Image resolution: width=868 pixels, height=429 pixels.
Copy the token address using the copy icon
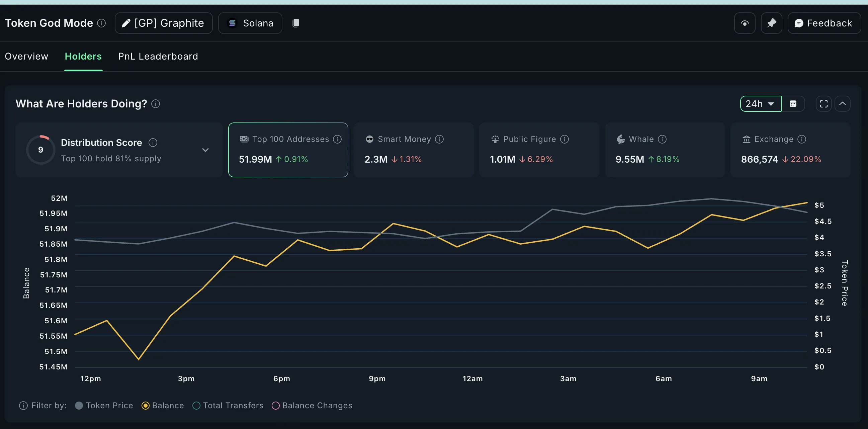coord(296,23)
